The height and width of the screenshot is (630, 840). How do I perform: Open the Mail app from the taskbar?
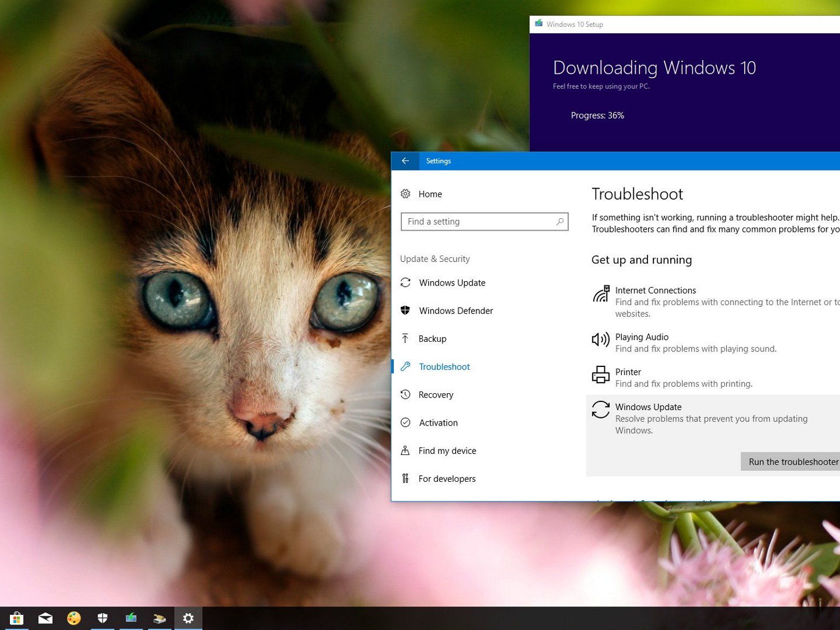tap(45, 619)
